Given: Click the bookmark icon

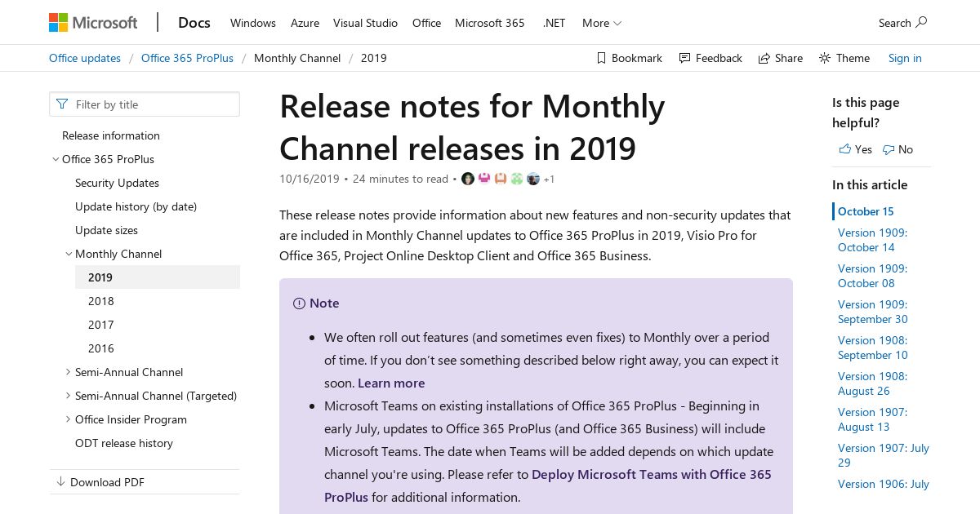Looking at the screenshot, I should [601, 58].
